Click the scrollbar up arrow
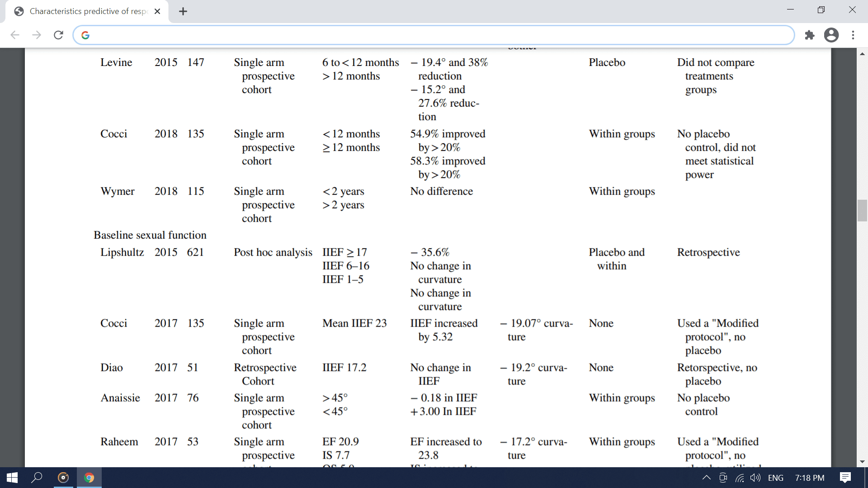 tap(863, 54)
